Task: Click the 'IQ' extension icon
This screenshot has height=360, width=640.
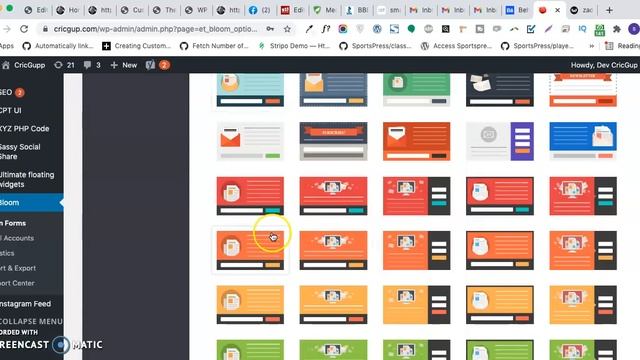Action: (x=582, y=29)
